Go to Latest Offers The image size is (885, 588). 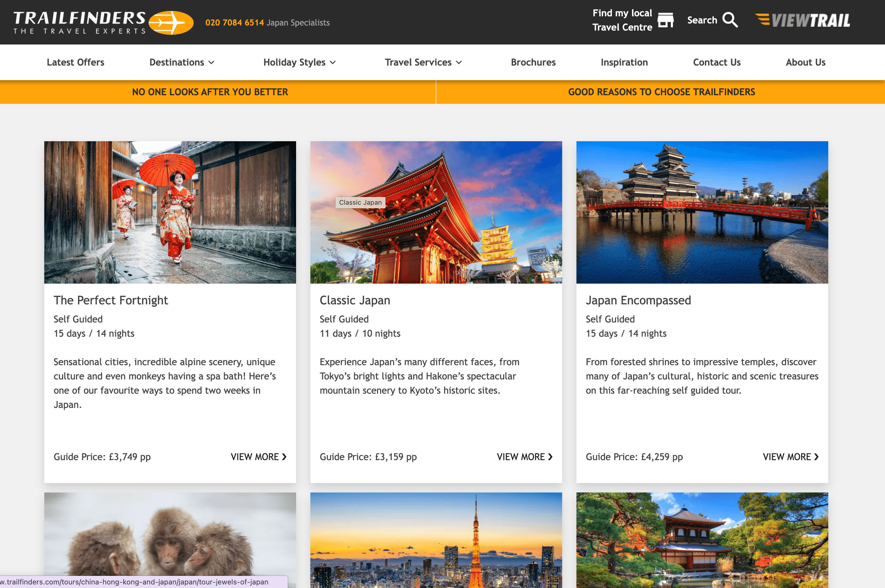(75, 62)
